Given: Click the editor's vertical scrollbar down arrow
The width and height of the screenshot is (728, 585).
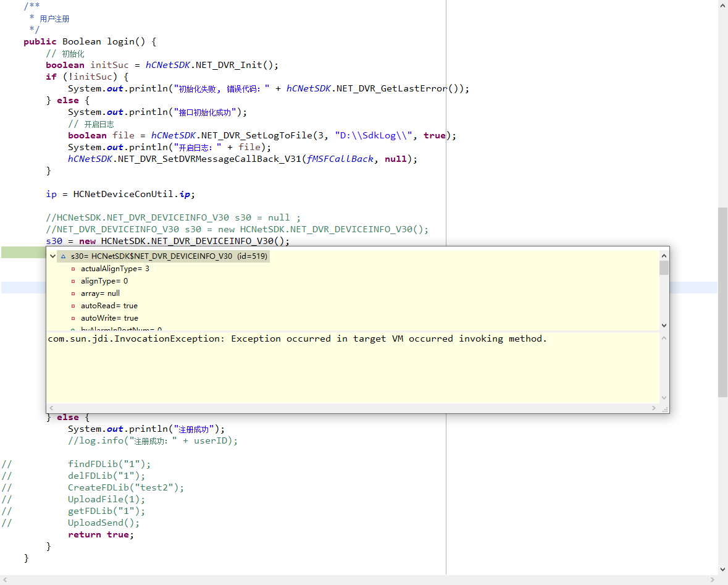Looking at the screenshot, I should [x=722, y=570].
